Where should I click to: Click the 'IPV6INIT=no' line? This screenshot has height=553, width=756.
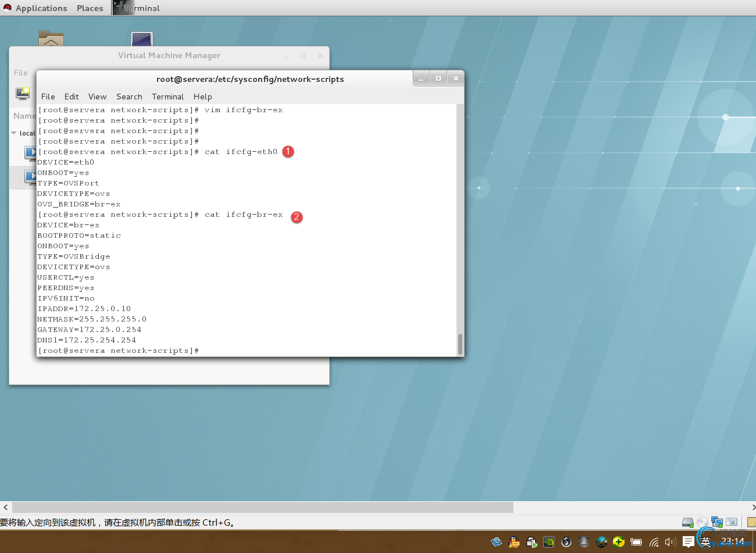(66, 298)
